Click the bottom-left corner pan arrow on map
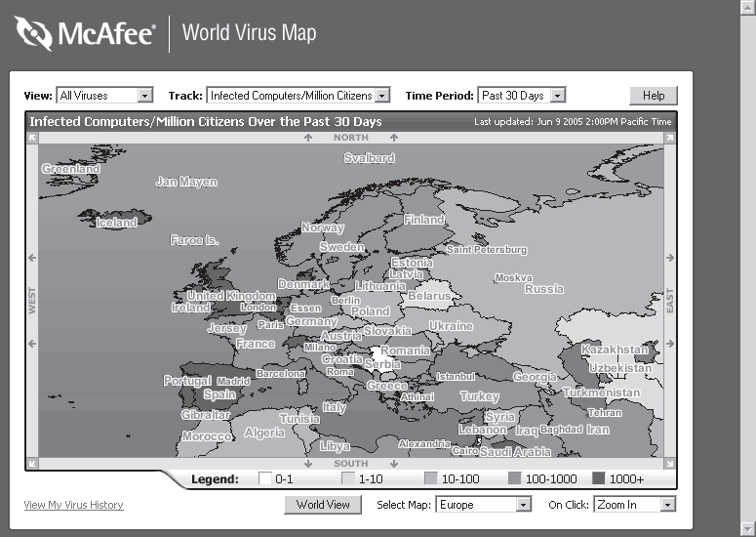This screenshot has height=537, width=756. pyautogui.click(x=32, y=464)
